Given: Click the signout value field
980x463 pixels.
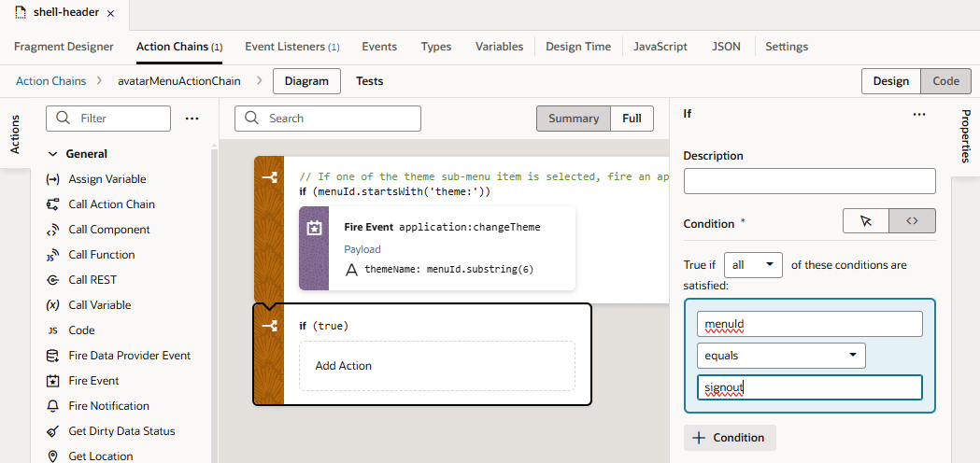Looking at the screenshot, I should tap(809, 387).
